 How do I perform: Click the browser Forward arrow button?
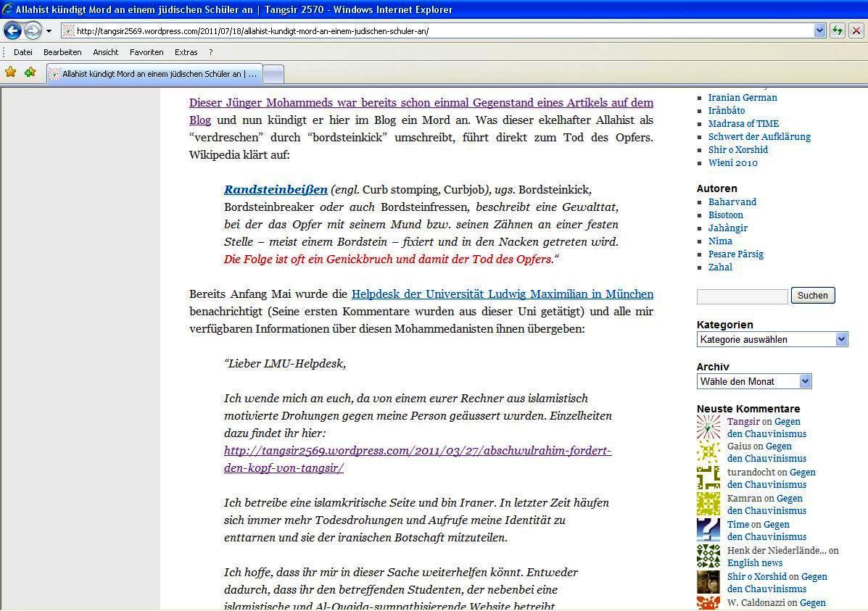[x=33, y=30]
